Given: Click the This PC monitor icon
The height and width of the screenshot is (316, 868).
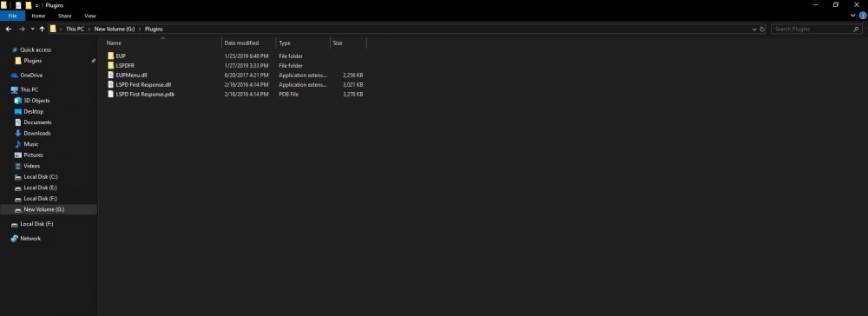Looking at the screenshot, I should pyautogui.click(x=15, y=89).
